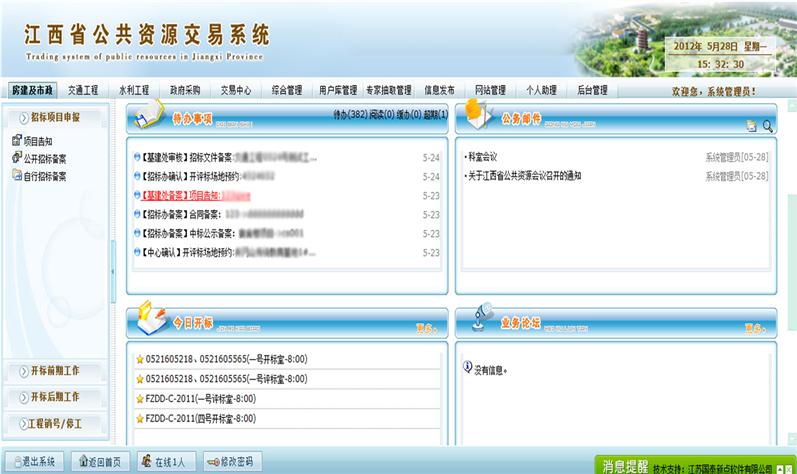Click the 在线1人 button

click(166, 461)
